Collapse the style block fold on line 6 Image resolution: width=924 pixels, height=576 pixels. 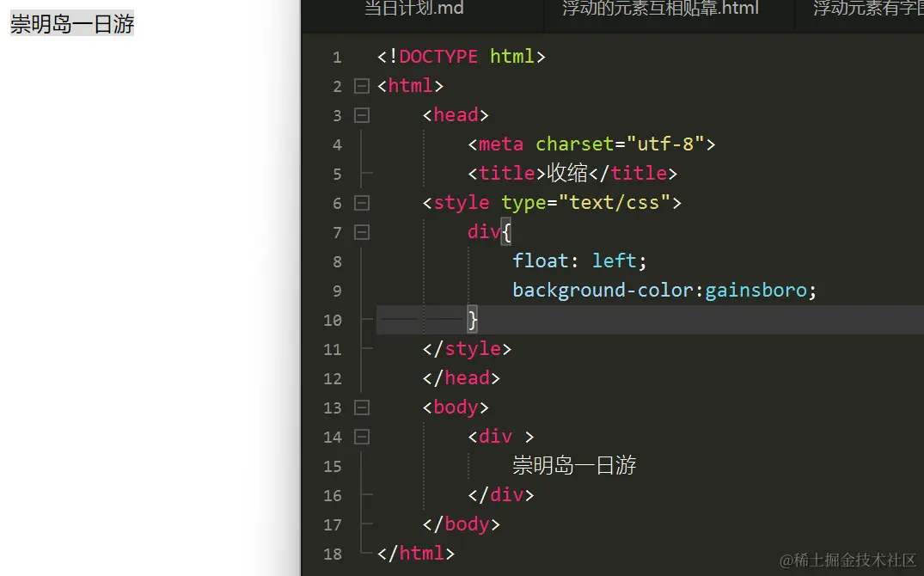[x=362, y=204]
